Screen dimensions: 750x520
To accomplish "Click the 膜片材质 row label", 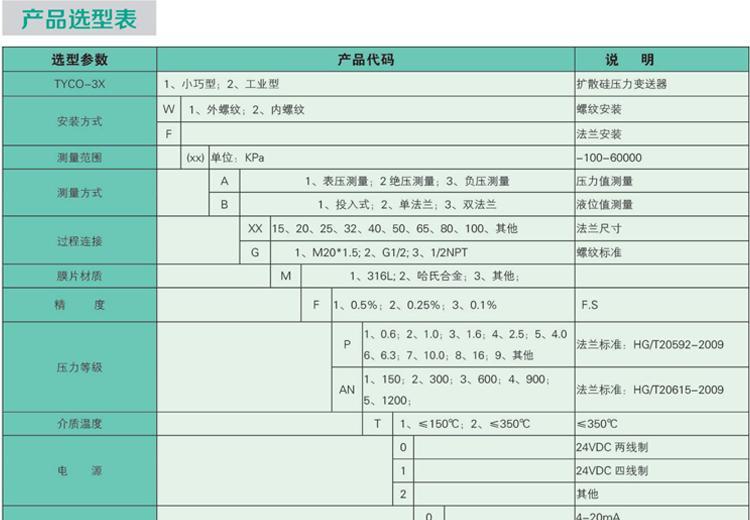I will pyautogui.click(x=79, y=276).
